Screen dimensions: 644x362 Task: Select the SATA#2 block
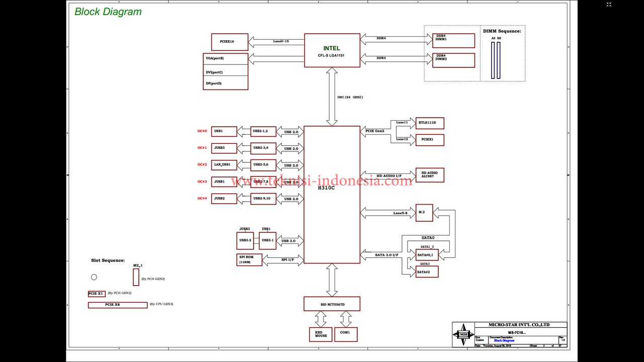pyautogui.click(x=427, y=271)
